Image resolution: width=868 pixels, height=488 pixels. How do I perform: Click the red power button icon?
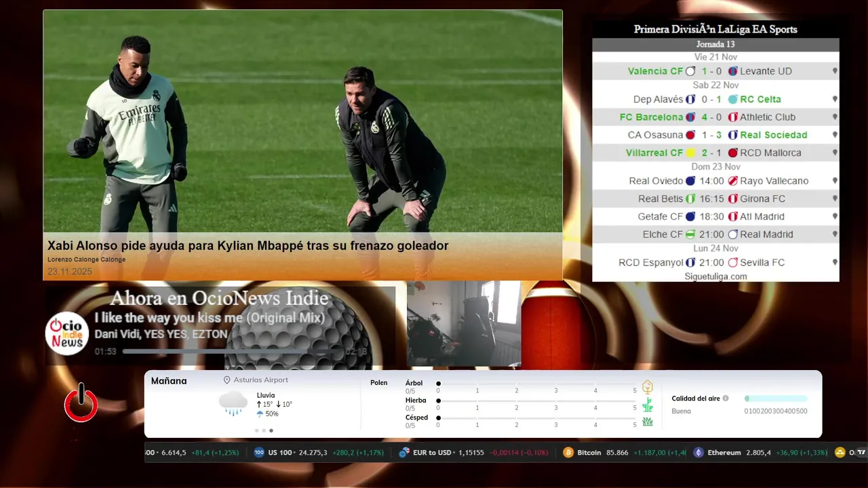coord(81,403)
